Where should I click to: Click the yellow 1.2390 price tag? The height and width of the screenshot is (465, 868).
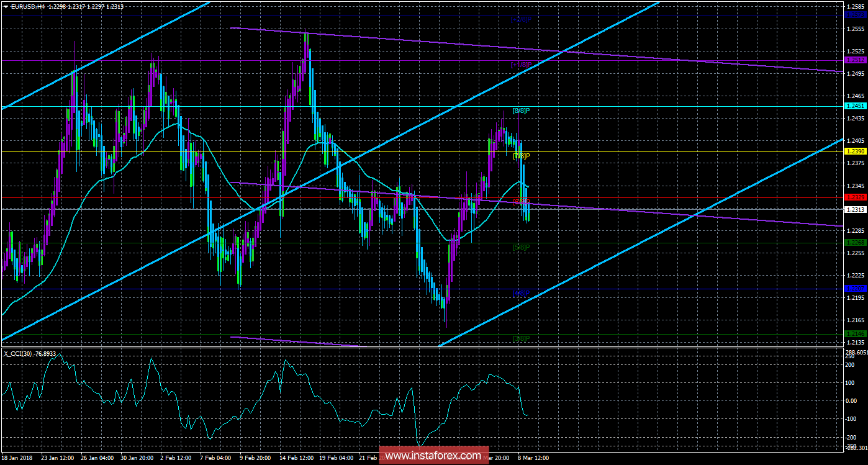point(855,151)
